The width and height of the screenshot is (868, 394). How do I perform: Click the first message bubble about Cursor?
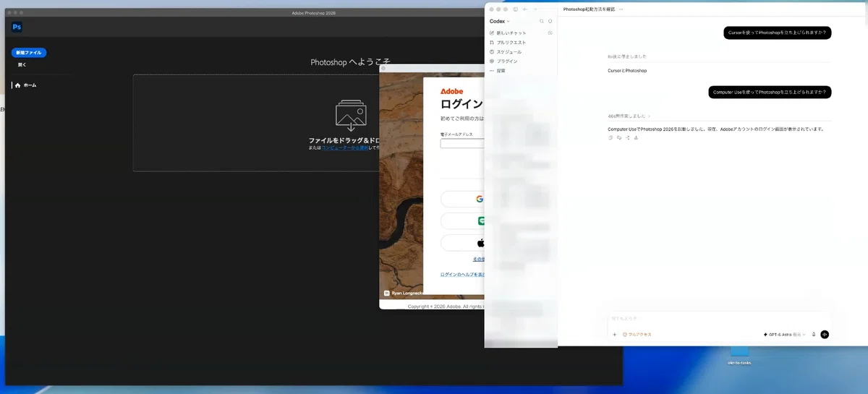(778, 33)
